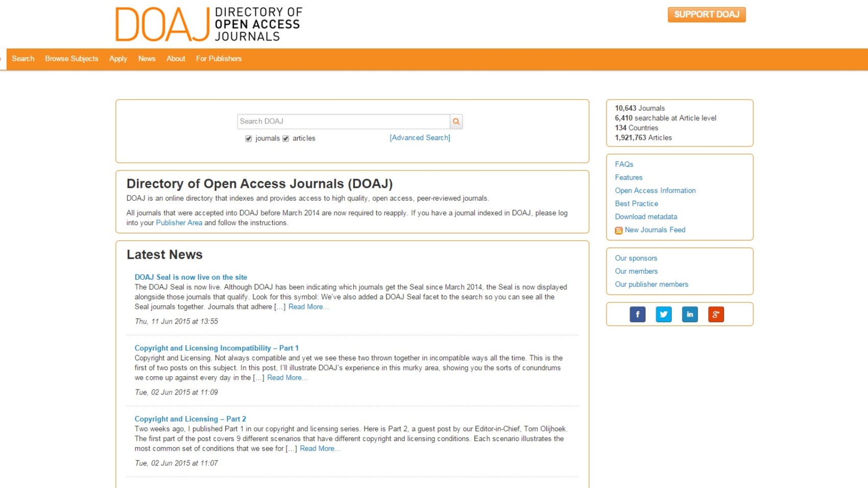Screen dimensions: 868x488
Task: Go to News in the navigation bar
Action: pos(147,59)
